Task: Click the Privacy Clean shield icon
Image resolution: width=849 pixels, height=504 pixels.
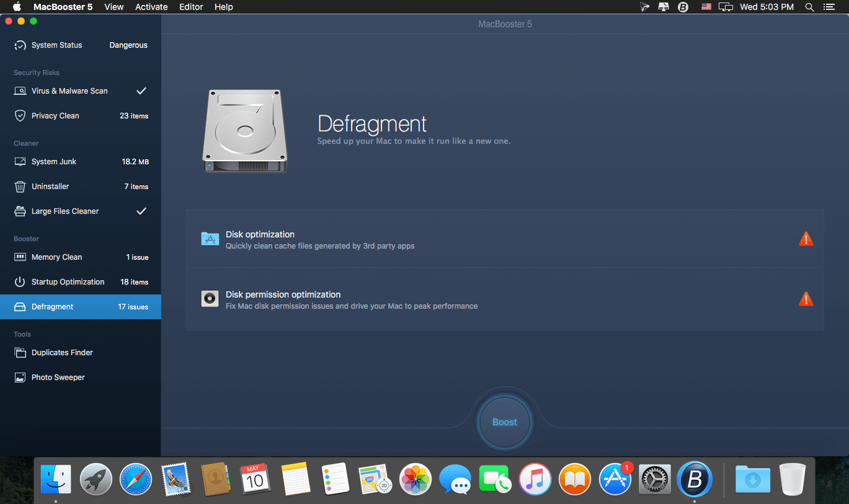Action: click(x=20, y=116)
